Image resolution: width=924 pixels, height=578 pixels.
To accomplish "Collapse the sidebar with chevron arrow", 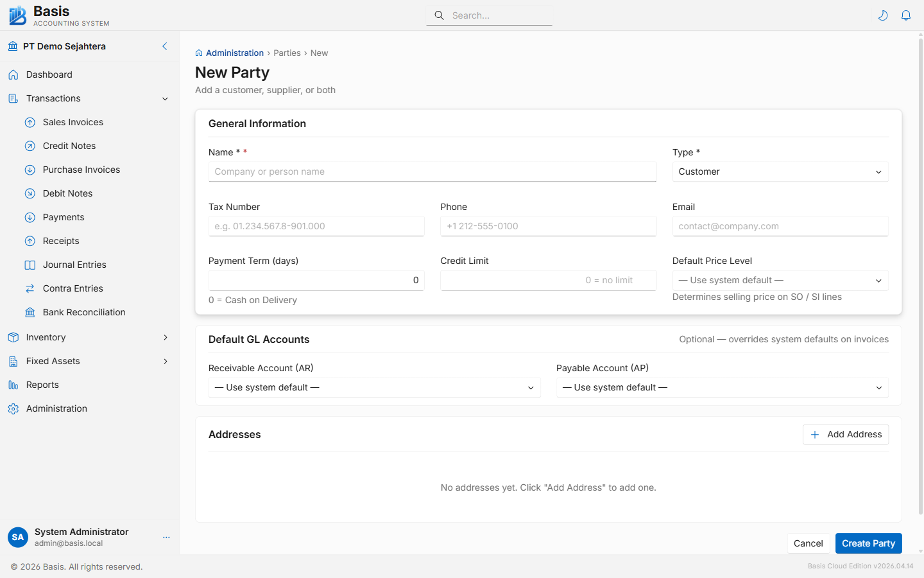I will [x=165, y=46].
